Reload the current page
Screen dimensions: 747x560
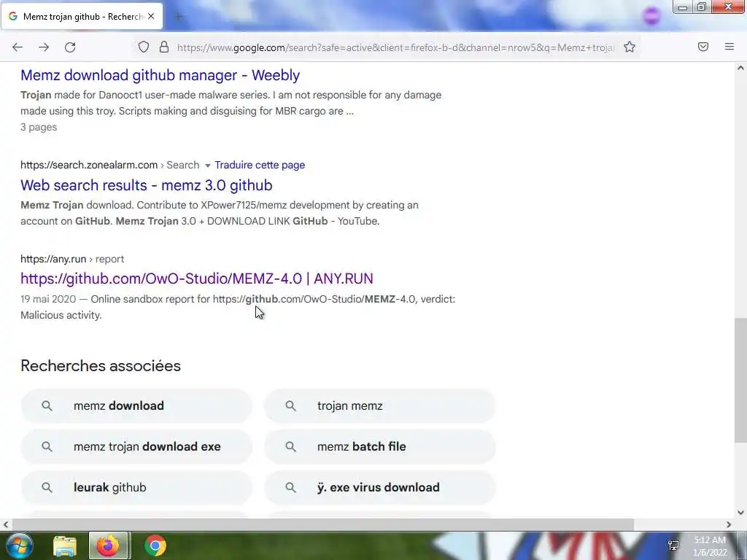[70, 47]
